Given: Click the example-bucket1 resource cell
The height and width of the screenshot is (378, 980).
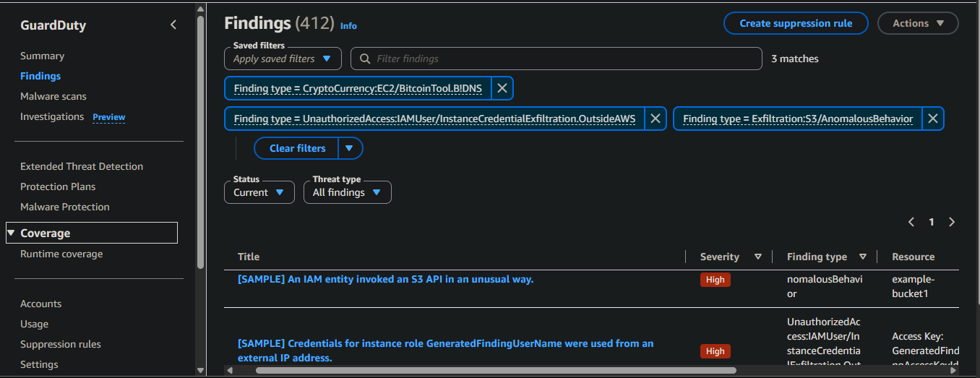Looking at the screenshot, I should click(x=914, y=287).
